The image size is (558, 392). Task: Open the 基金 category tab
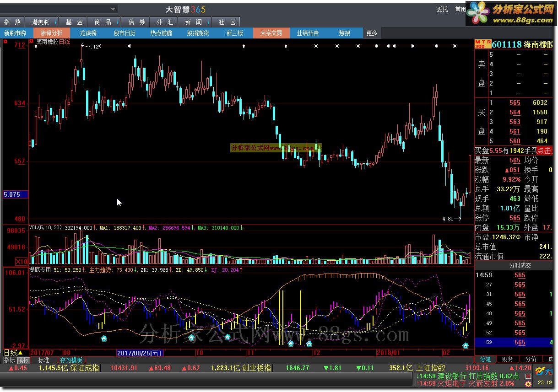[74, 22]
